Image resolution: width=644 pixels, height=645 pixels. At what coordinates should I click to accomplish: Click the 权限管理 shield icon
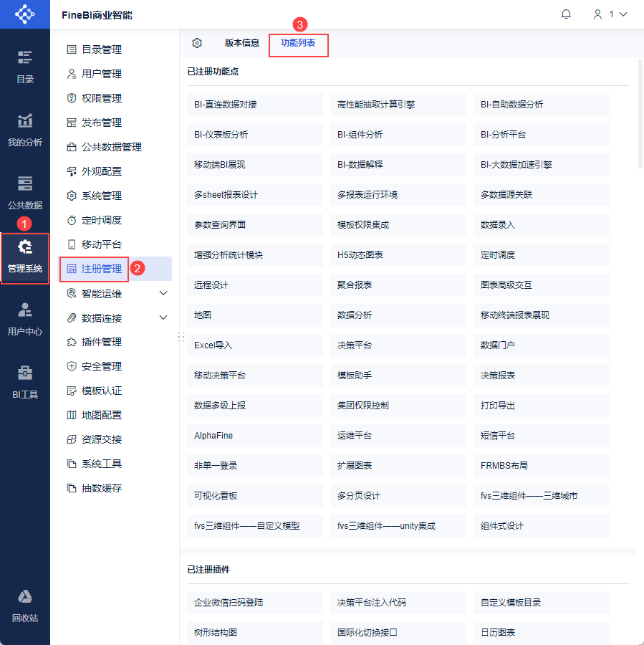point(72,98)
